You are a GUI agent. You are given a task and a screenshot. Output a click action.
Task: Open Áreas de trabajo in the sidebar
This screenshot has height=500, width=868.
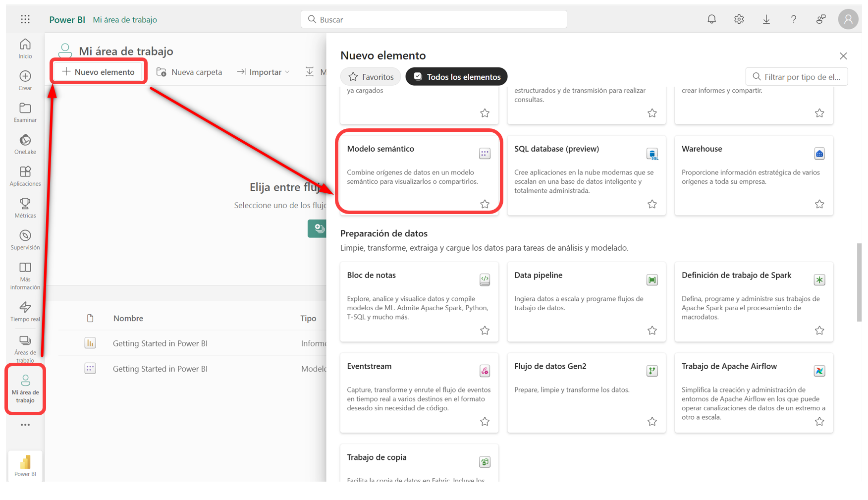coord(25,349)
